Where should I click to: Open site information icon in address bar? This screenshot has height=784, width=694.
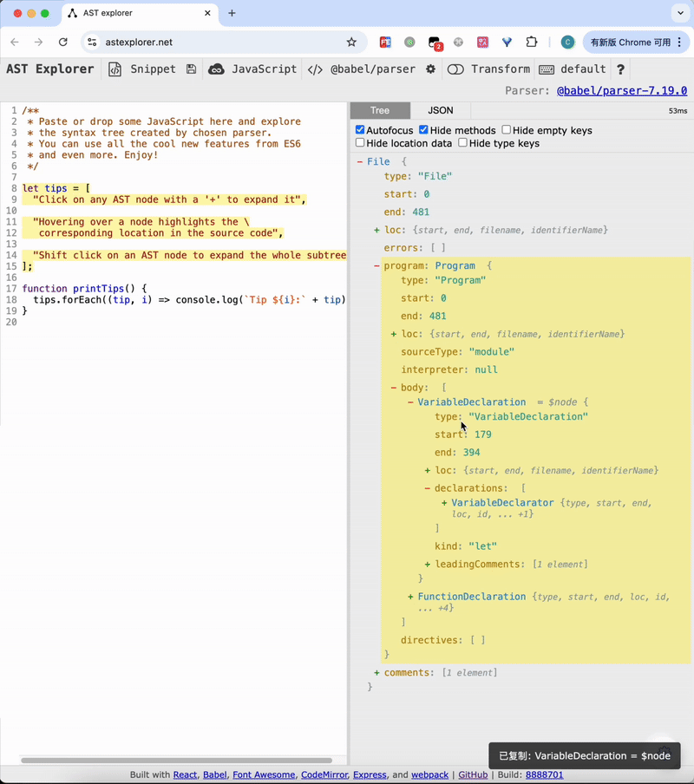point(92,42)
